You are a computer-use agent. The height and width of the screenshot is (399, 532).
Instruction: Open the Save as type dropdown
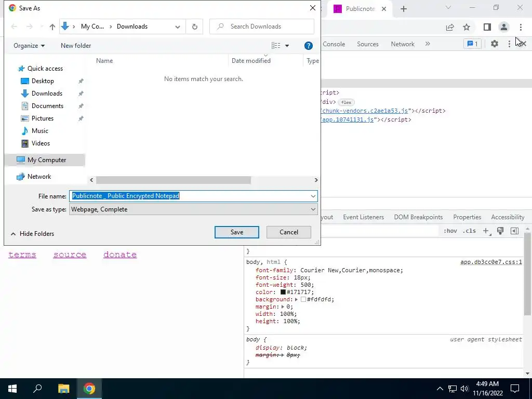click(193, 209)
